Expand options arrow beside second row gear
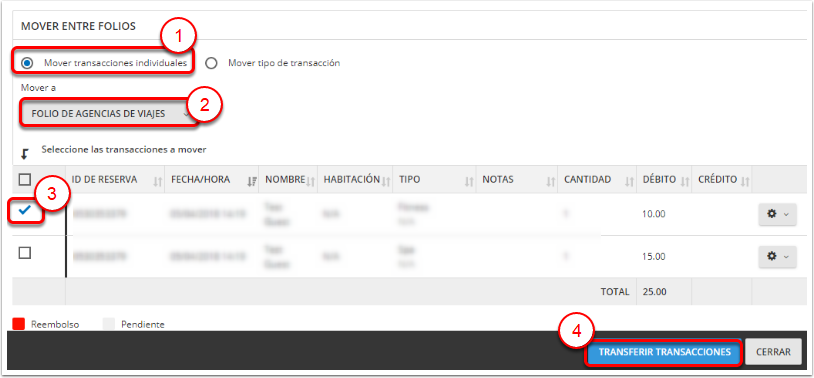 786,256
